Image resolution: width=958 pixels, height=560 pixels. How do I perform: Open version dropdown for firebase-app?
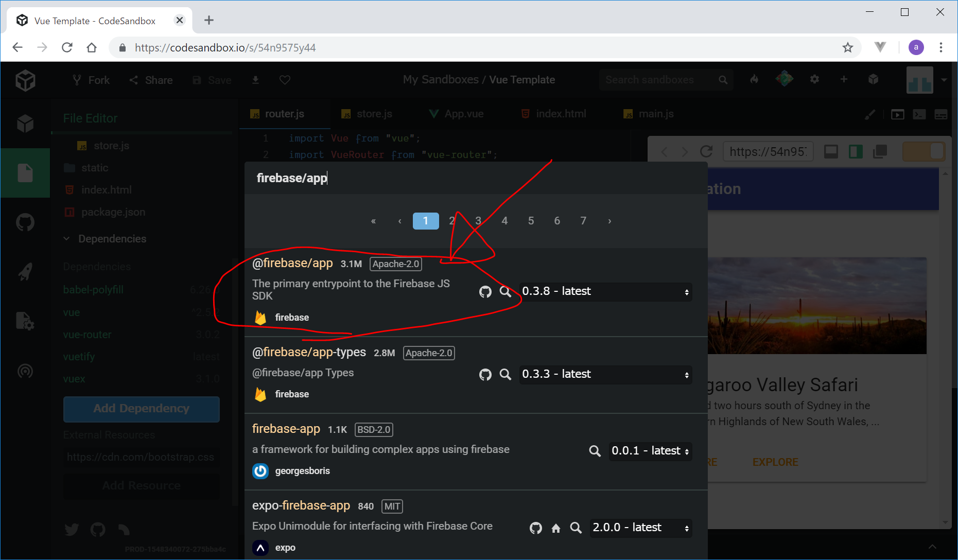point(650,451)
